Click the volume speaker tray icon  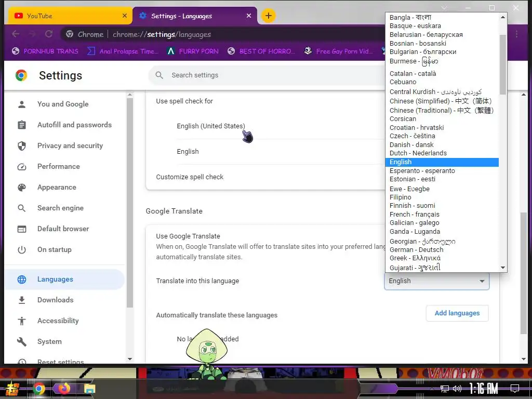tap(457, 389)
